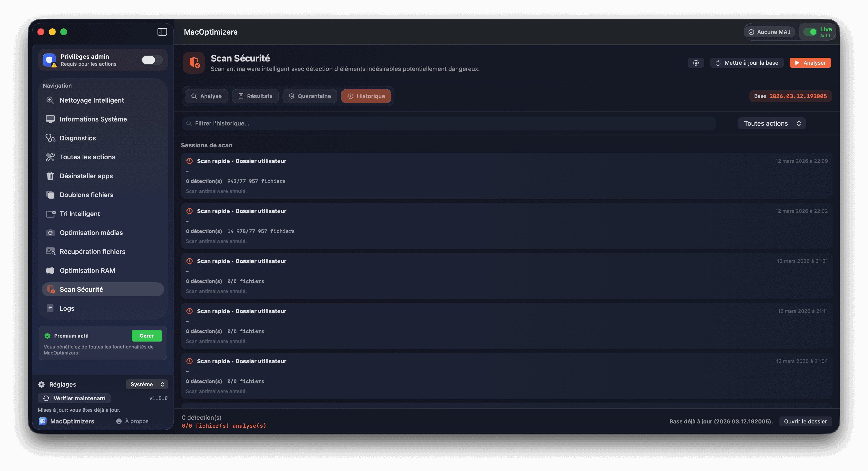868x471 pixels.
Task: Open the Toutes actions filter dropdown
Action: coord(772,123)
